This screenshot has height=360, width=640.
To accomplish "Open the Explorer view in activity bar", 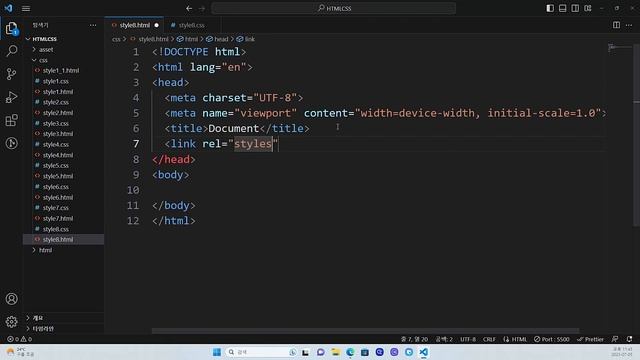I will point(11,28).
